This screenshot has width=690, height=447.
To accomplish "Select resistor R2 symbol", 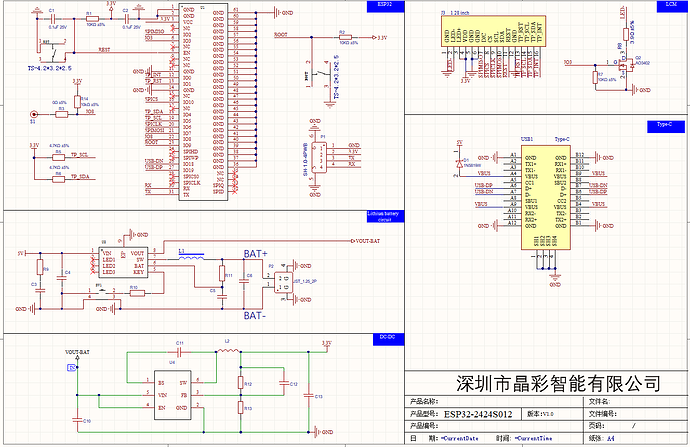I will 345,37.
